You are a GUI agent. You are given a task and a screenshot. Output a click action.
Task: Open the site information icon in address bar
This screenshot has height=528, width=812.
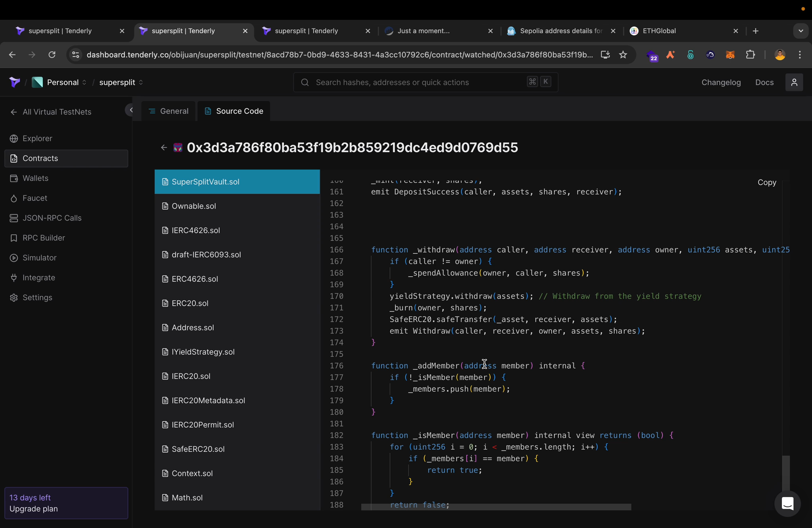(x=75, y=55)
